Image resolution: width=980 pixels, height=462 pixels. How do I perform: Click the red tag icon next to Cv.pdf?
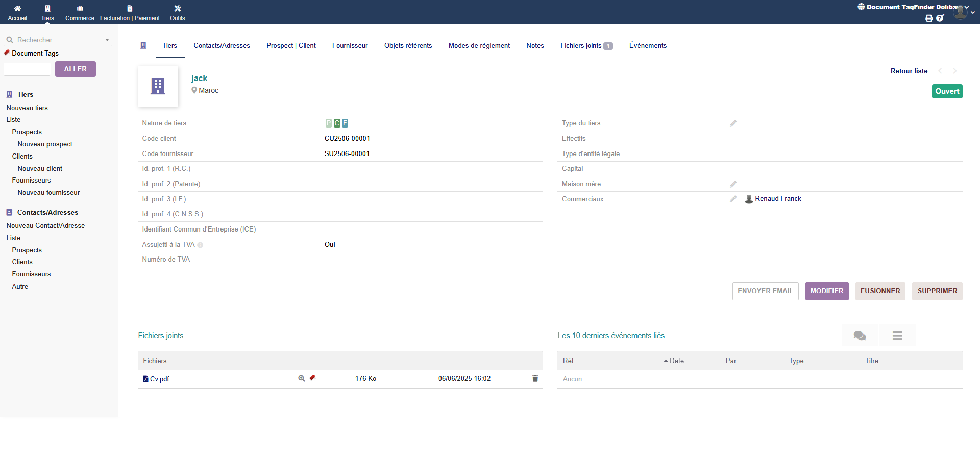click(312, 378)
